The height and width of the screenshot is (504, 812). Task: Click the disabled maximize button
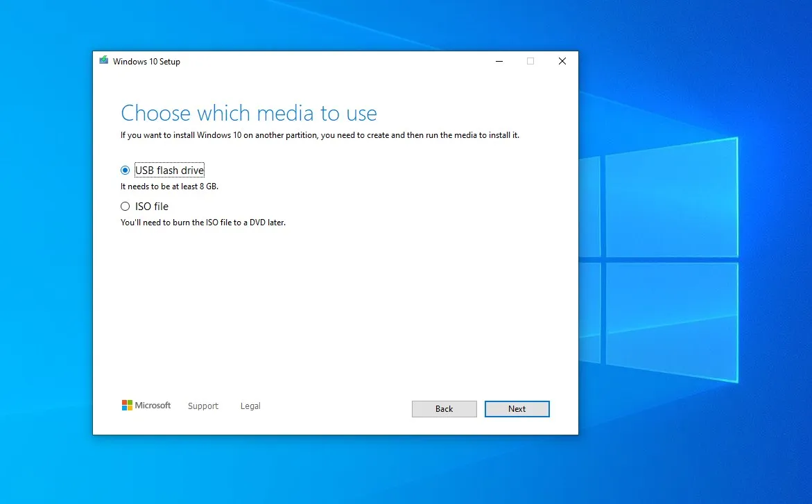530,61
